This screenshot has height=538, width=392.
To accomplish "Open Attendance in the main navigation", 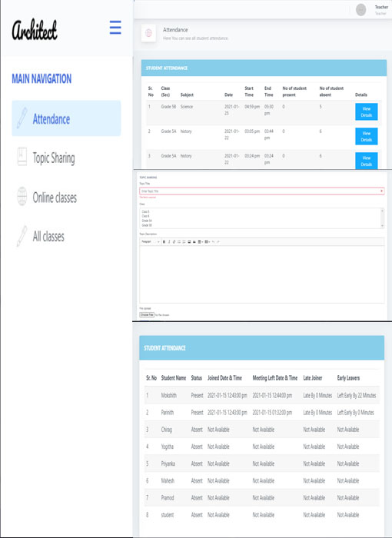I will coord(66,118).
